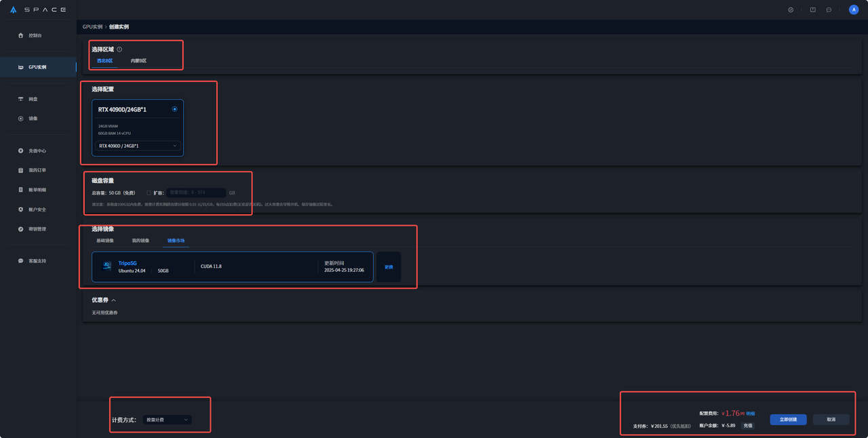Screen dimensions: 868x438
Task: Enable the 扩容 checkbox
Action: pos(149,193)
